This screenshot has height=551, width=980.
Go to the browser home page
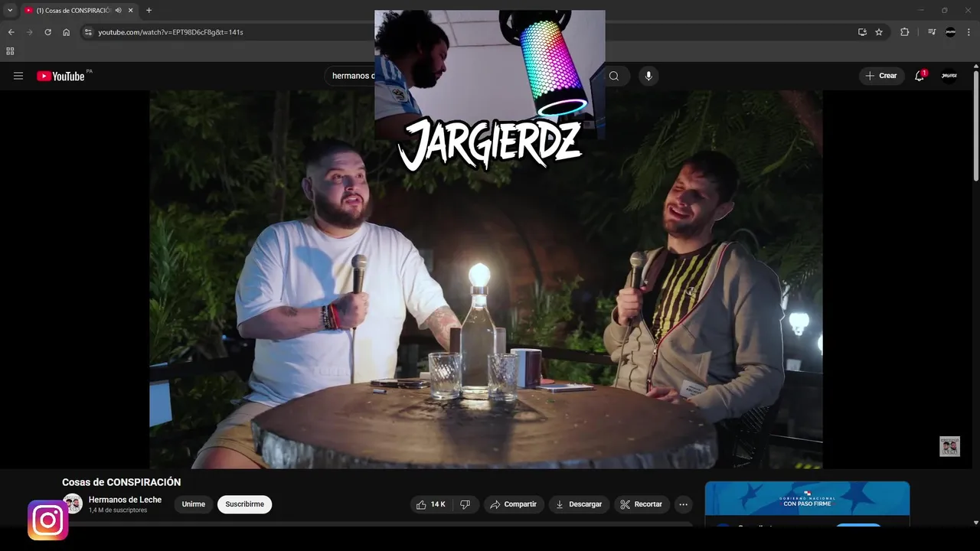67,32
